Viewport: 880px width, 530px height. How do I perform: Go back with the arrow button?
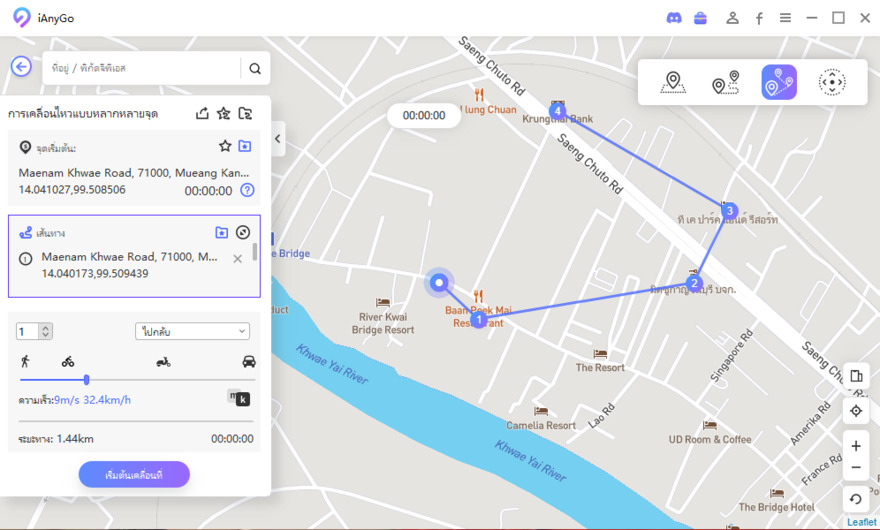click(21, 67)
